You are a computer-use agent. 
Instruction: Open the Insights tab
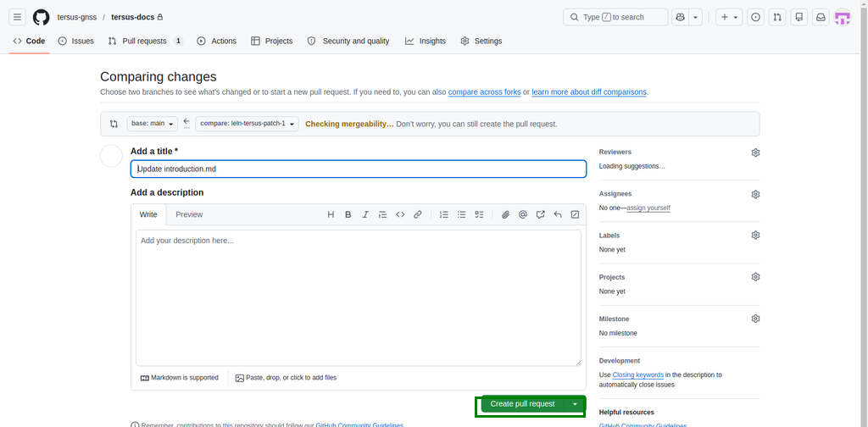[x=426, y=41]
